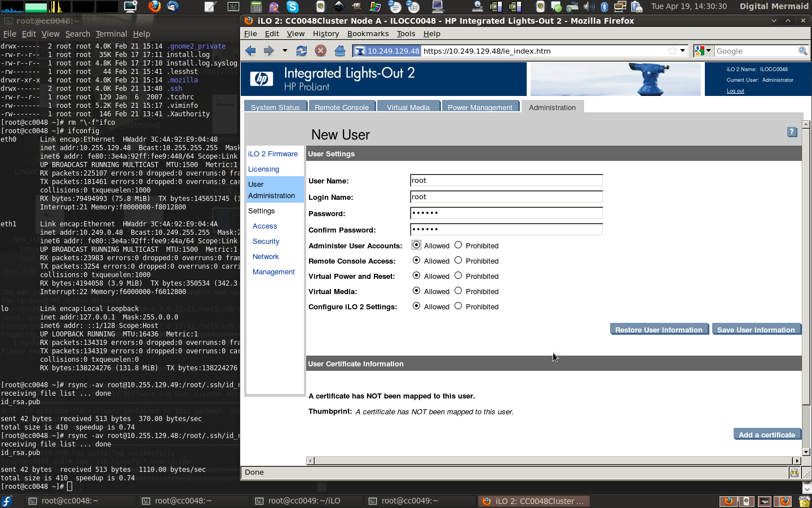This screenshot has width=812, height=508.
Task: Click Restore User Information button
Action: tap(659, 330)
